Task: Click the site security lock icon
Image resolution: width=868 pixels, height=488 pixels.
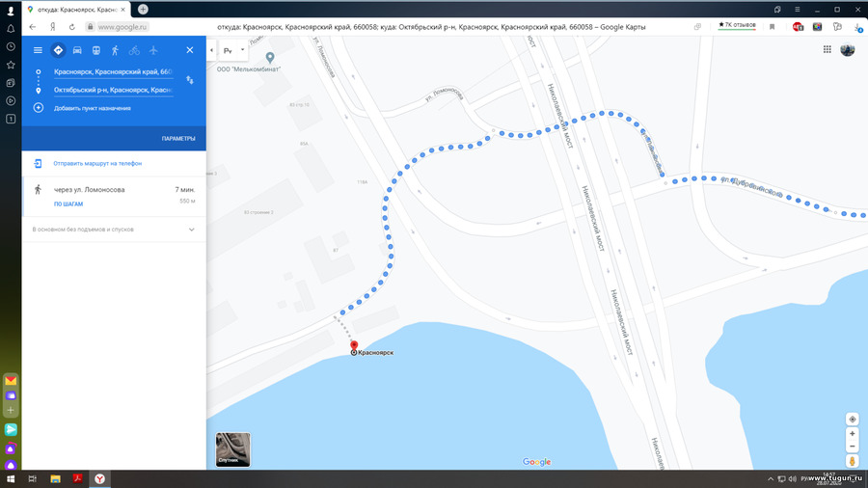Action: tap(91, 27)
